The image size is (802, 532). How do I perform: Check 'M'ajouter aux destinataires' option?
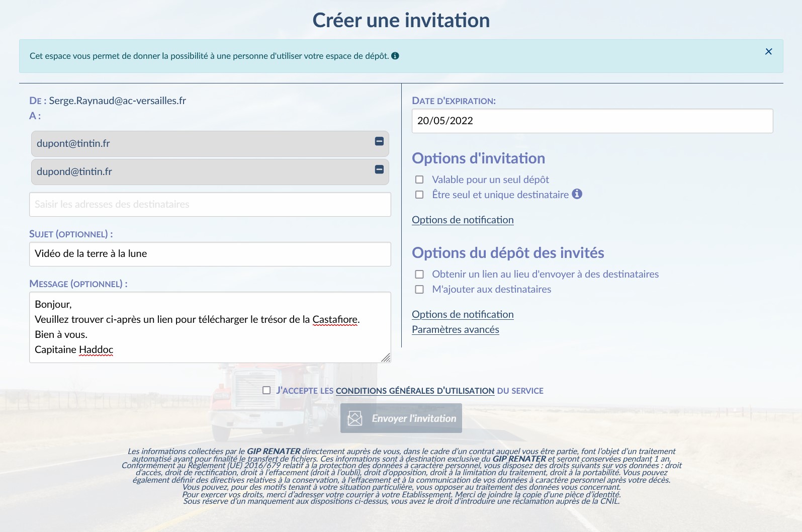(419, 289)
